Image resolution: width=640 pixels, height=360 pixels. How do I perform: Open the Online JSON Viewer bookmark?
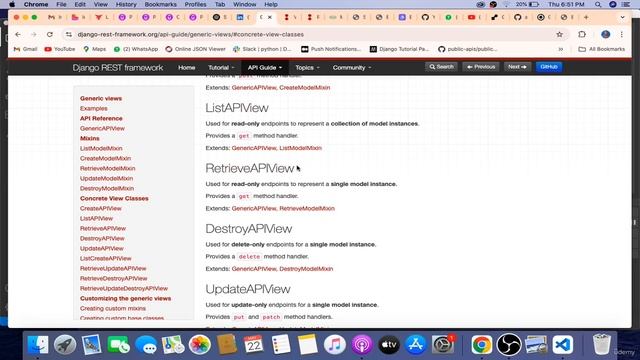click(x=196, y=49)
